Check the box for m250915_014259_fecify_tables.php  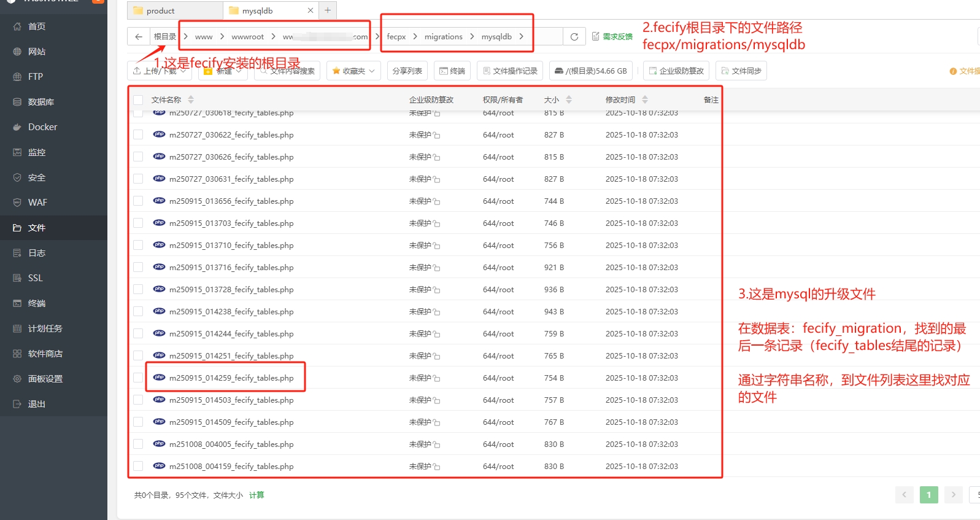(x=138, y=378)
